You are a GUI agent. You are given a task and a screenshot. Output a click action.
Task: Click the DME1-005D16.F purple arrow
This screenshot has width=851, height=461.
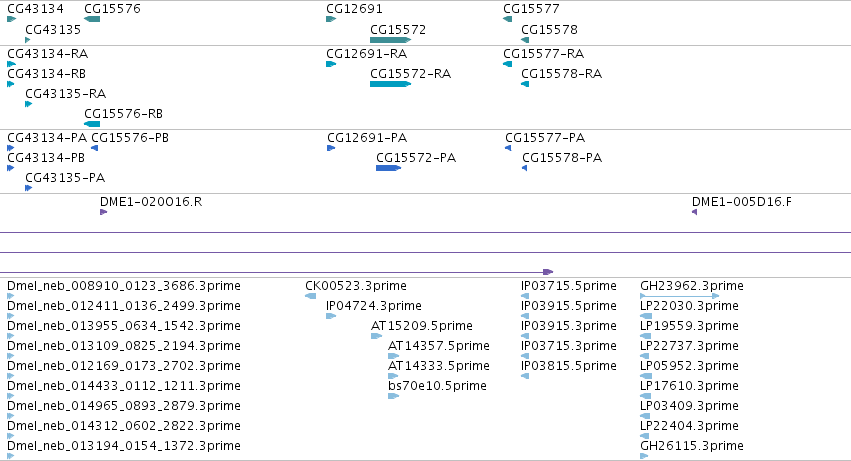coord(694,212)
